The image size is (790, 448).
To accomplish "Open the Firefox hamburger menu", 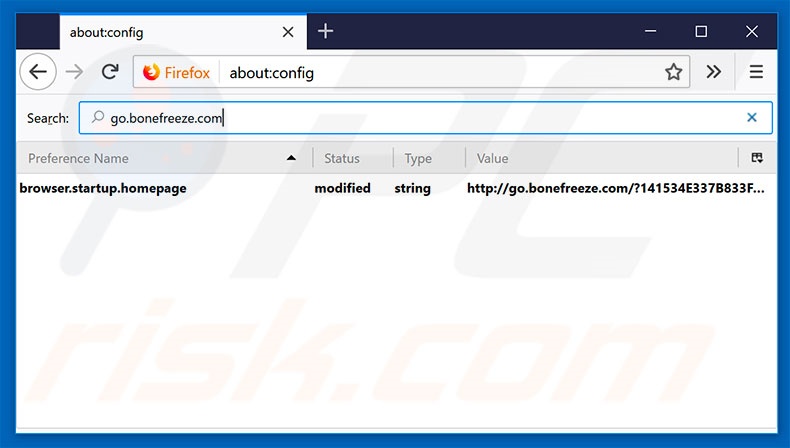I will click(756, 72).
